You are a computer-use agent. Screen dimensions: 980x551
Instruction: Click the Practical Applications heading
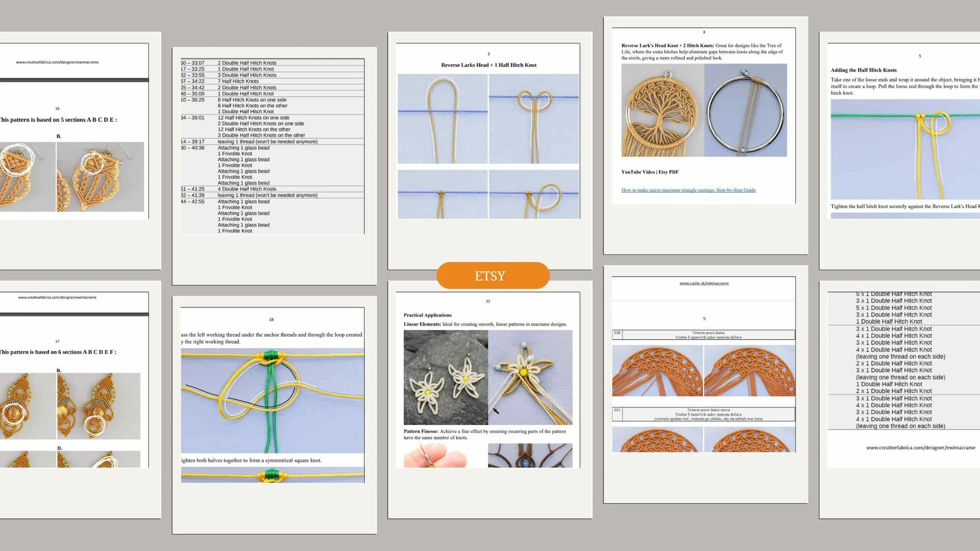click(x=427, y=315)
